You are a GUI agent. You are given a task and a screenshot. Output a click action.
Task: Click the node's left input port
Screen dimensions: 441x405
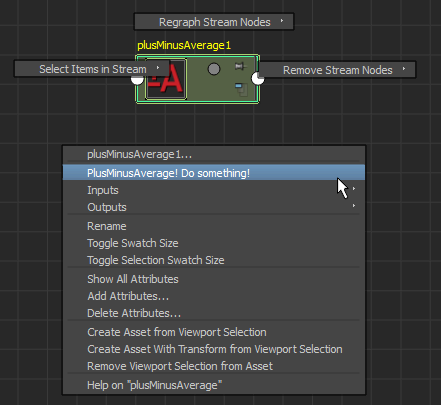pos(137,79)
